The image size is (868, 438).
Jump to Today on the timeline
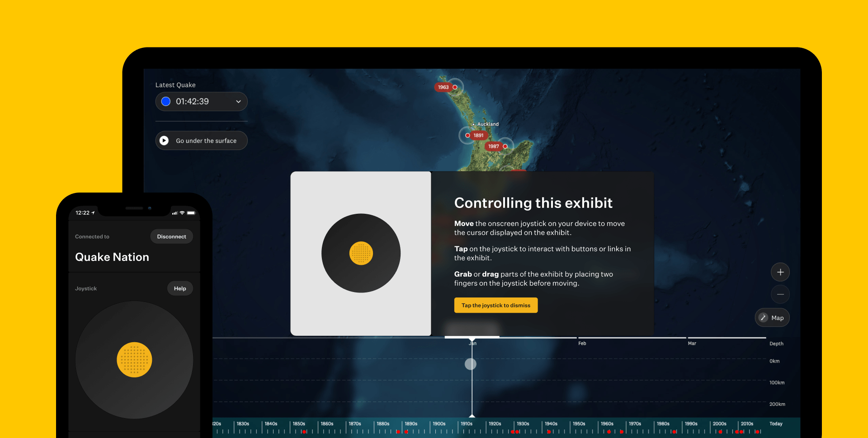pos(776,424)
